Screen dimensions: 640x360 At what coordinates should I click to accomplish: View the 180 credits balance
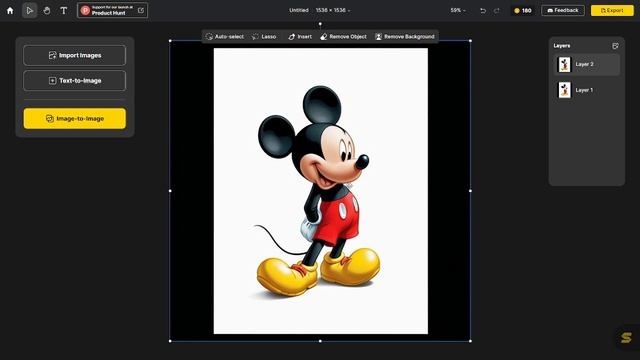coord(522,11)
